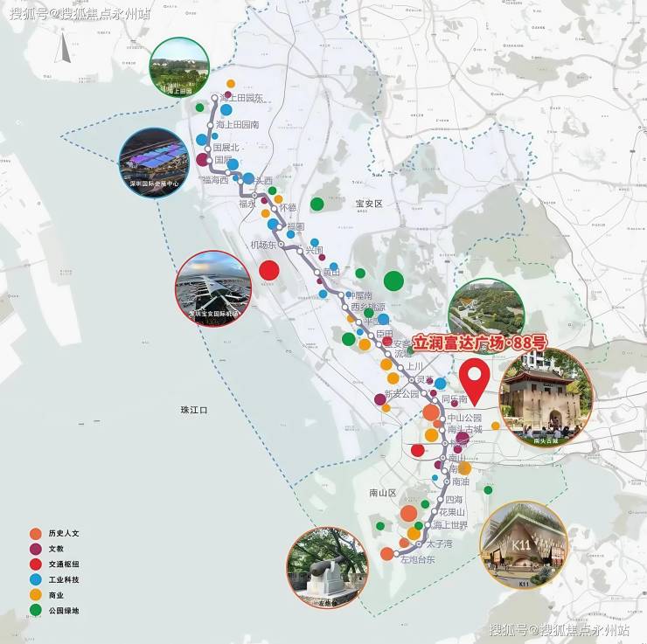Click the 左炮台东 terminal station marker
The width and height of the screenshot is (647, 644).
(x=396, y=553)
